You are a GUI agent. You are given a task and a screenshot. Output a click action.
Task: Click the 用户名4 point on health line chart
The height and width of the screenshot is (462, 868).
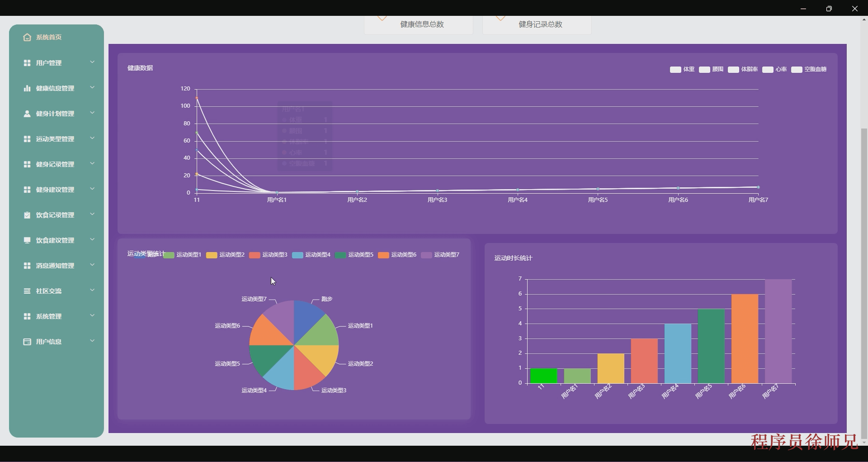tap(518, 190)
